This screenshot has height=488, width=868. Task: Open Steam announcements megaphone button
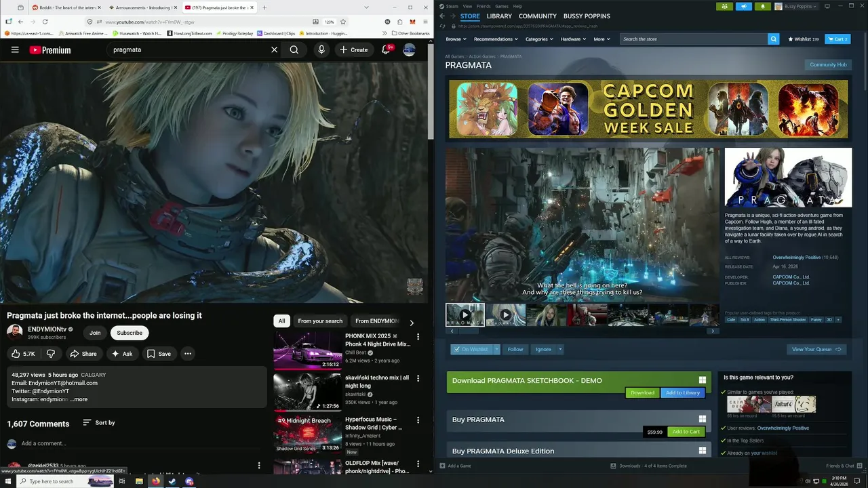(743, 6)
